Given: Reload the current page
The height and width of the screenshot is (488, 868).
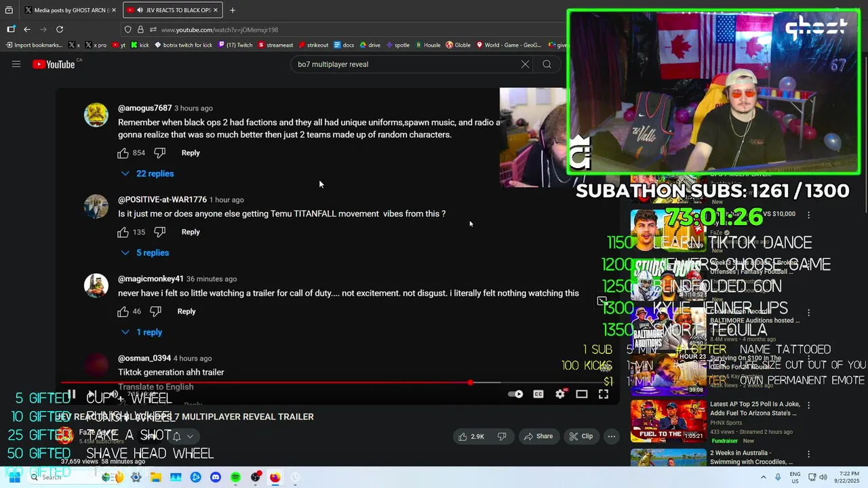Looking at the screenshot, I should (x=60, y=29).
